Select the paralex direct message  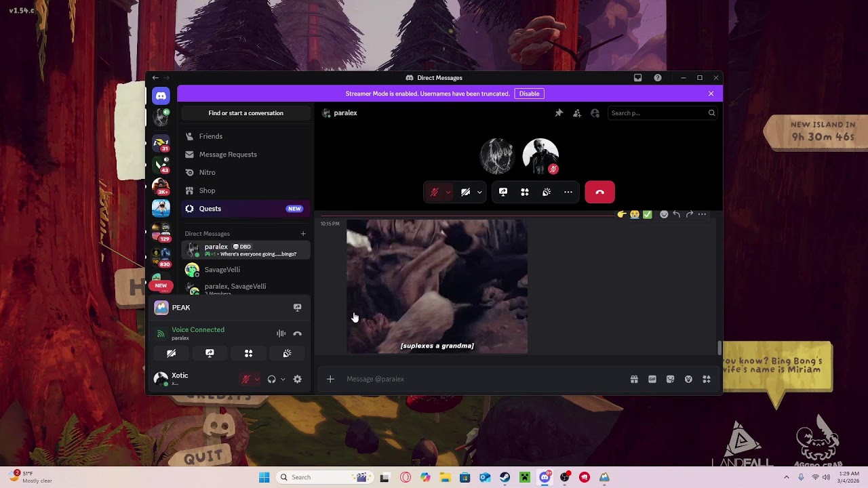245,250
